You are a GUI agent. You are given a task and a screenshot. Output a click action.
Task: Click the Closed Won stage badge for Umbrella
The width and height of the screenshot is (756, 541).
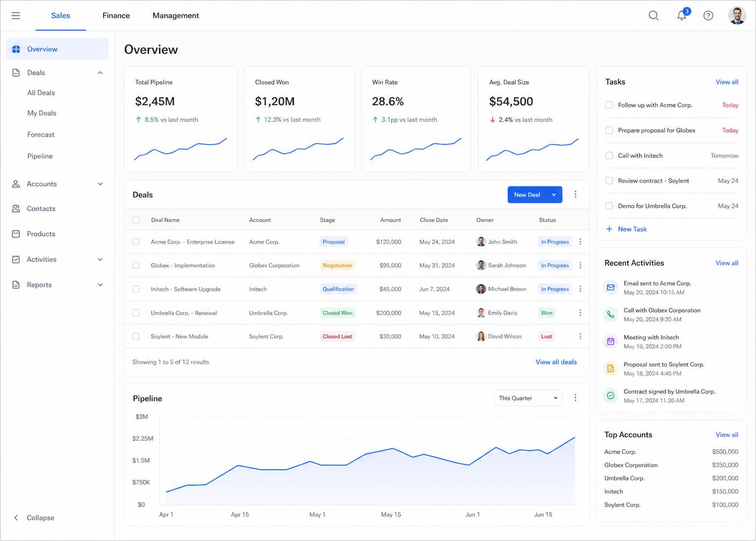tap(338, 313)
